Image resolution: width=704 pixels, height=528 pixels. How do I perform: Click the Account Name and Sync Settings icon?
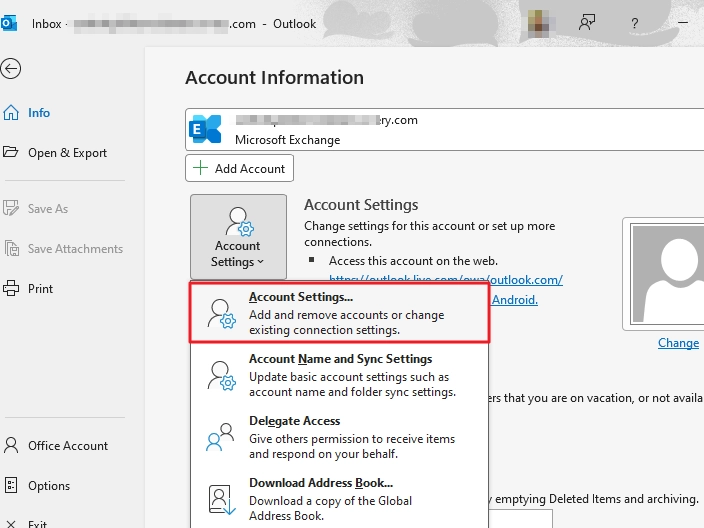tap(221, 376)
